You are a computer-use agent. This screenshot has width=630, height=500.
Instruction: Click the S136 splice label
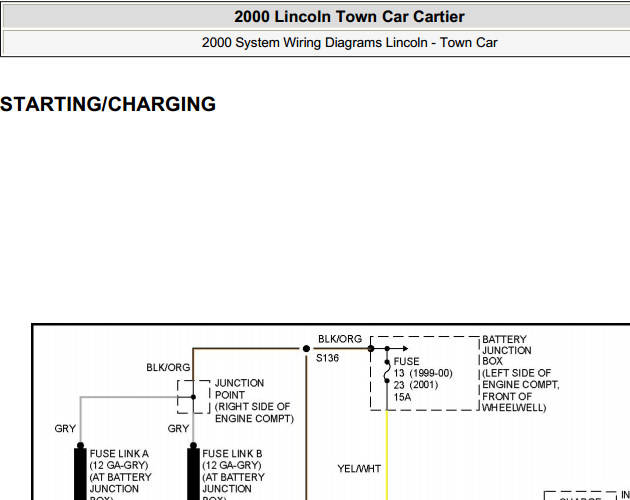click(327, 358)
